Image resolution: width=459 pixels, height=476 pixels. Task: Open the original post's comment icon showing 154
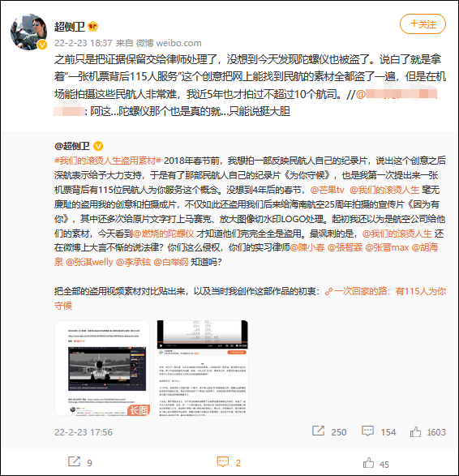[x=367, y=431]
